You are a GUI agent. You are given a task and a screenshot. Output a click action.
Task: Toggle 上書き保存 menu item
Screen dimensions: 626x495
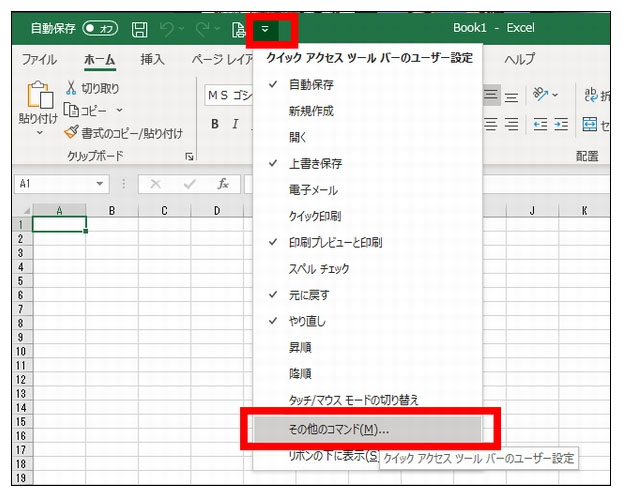click(x=368, y=164)
